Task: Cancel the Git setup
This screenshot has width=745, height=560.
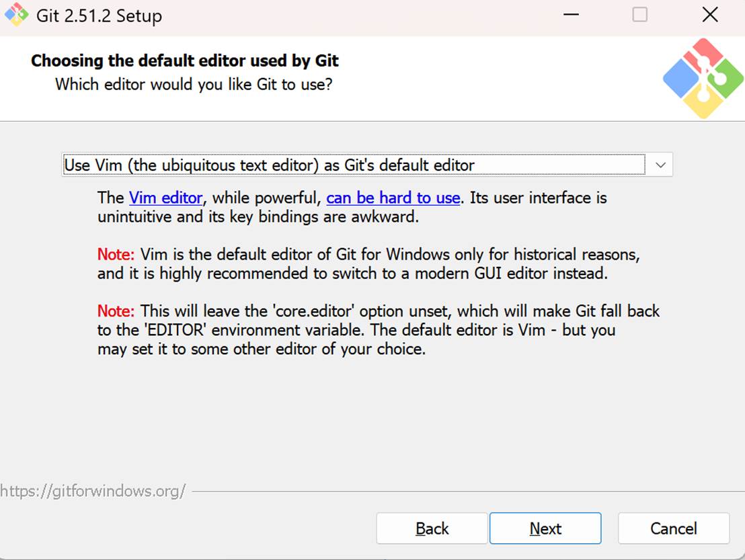Action: tap(673, 528)
